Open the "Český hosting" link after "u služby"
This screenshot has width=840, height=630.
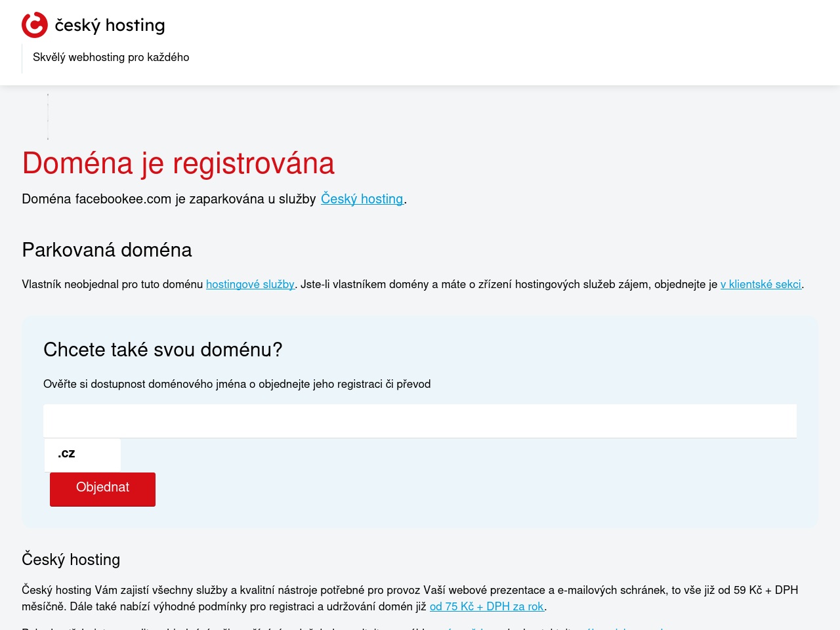(362, 199)
